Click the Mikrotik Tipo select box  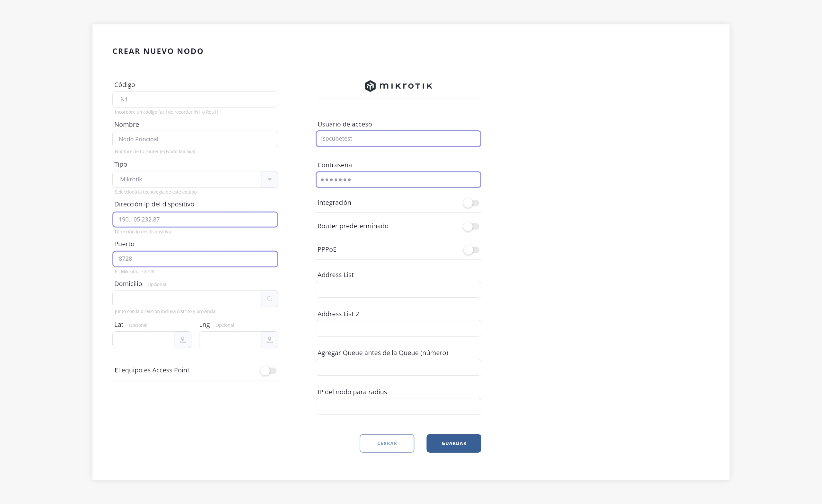coord(187,179)
